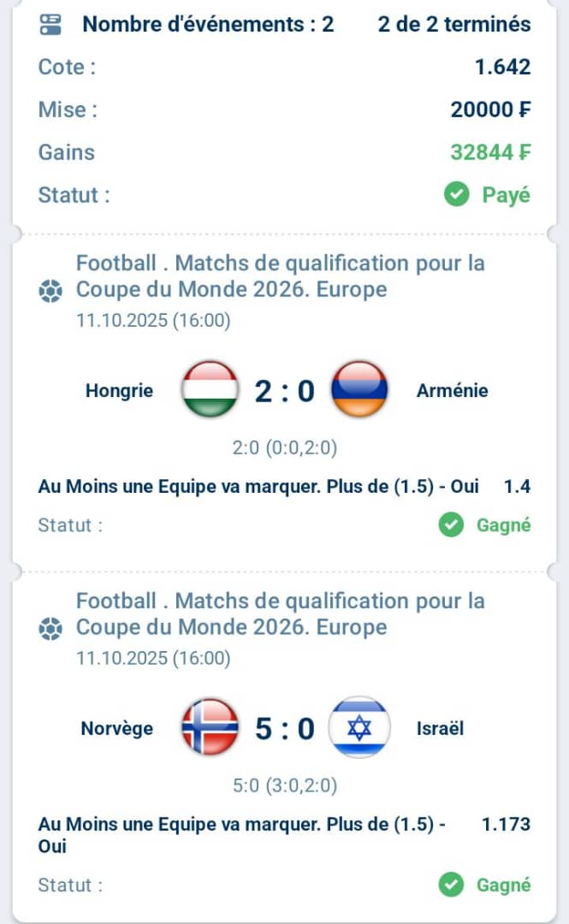569x924 pixels.
Task: Tap Gagné checkmark for Norvège match
Action: coord(451,885)
